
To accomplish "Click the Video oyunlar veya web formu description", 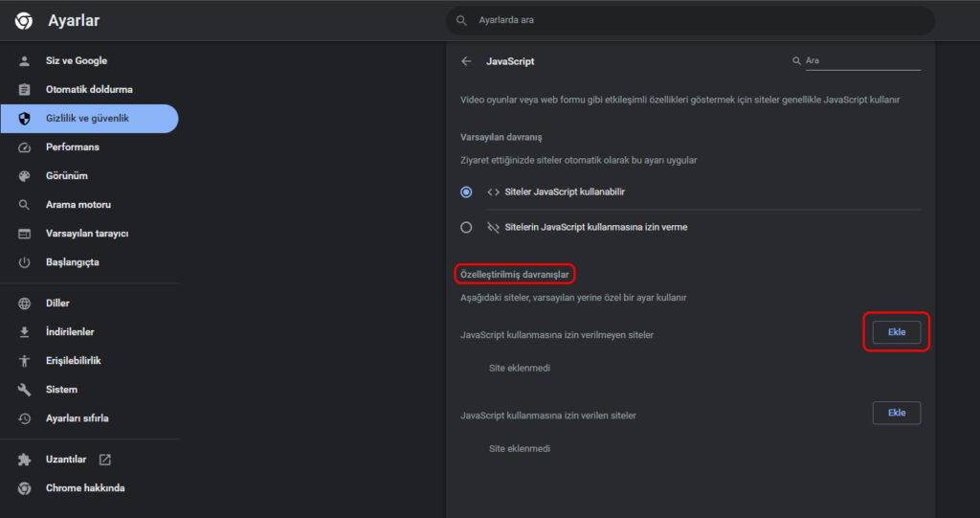I will click(x=680, y=100).
